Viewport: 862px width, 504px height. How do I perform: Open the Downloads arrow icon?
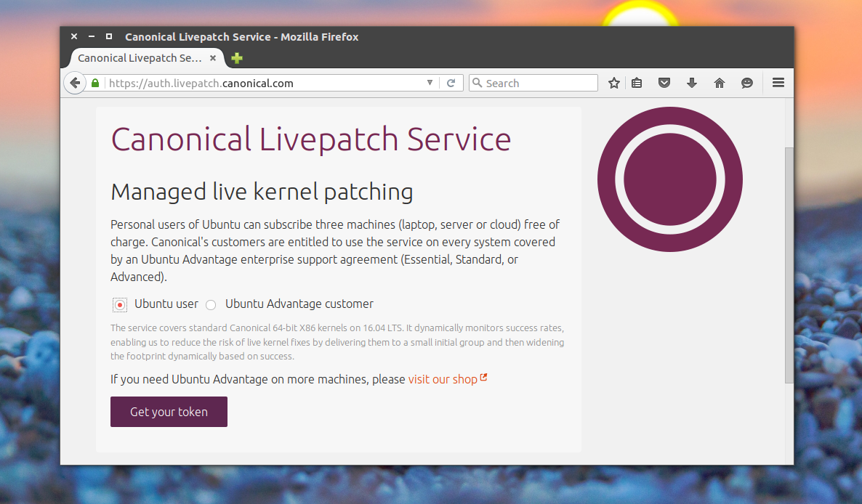click(692, 83)
